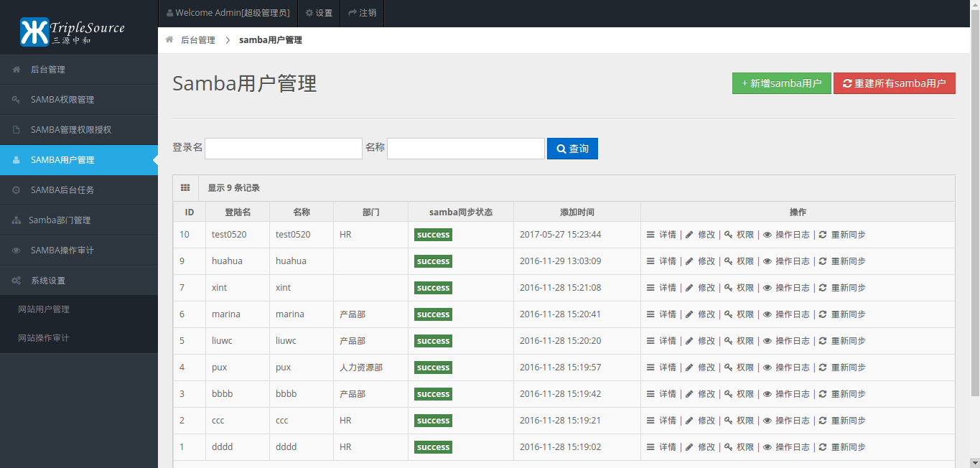View operation log for user pux
Image resolution: width=980 pixels, height=468 pixels.
coord(786,368)
